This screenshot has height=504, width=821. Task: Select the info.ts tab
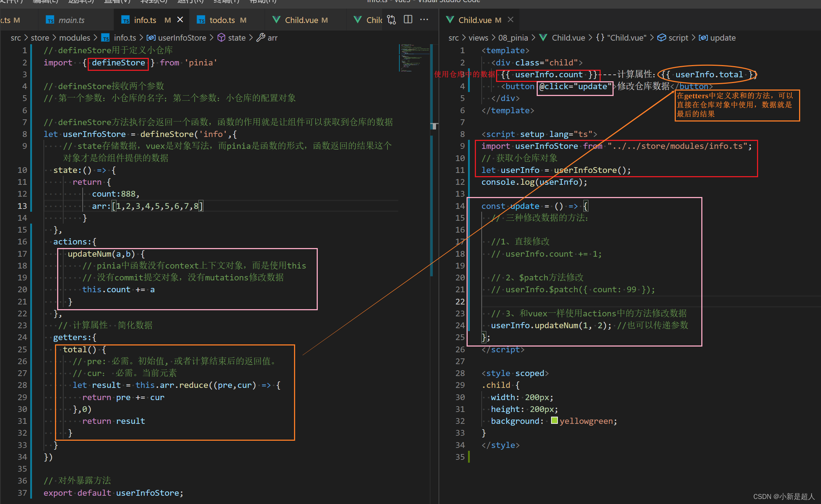pos(145,20)
